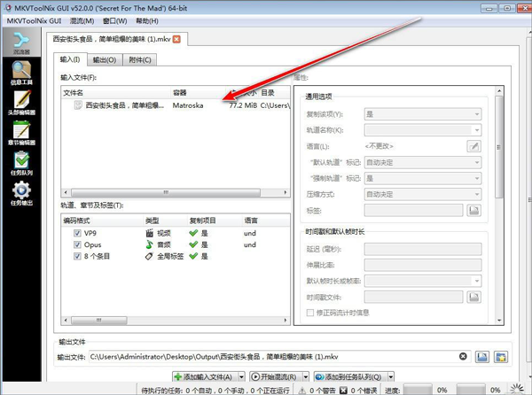Viewport: 532px width, 395px height.
Task: Toggle the Opus track checkbox
Action: (x=77, y=244)
